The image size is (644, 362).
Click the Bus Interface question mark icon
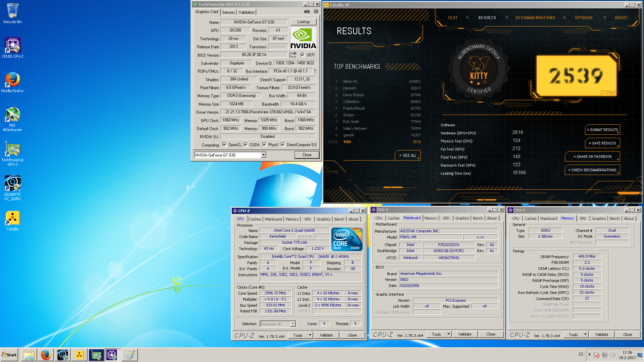315,71
